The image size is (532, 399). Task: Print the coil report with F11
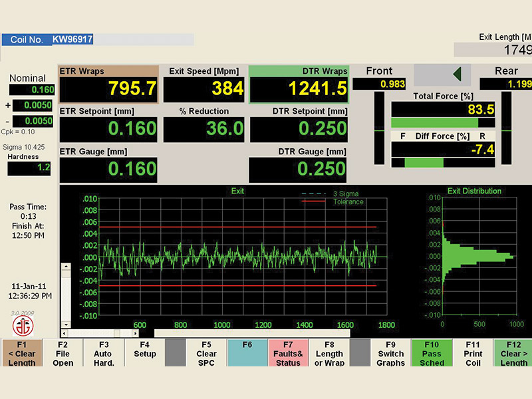click(473, 354)
